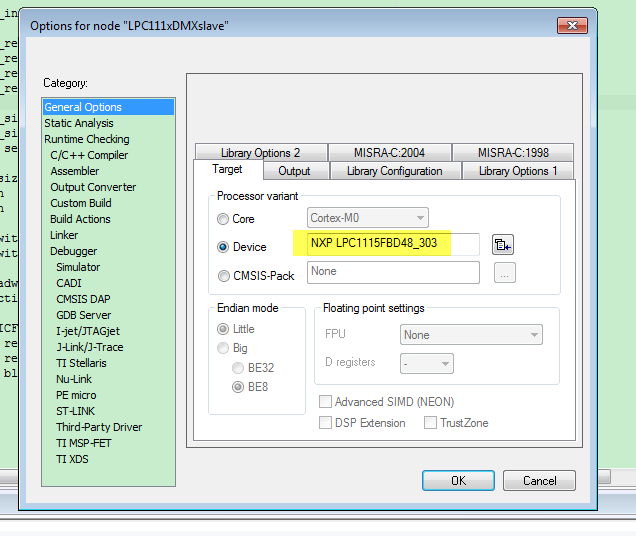Switch to the Target tab
Image resolution: width=636 pixels, height=536 pixels.
(228, 169)
